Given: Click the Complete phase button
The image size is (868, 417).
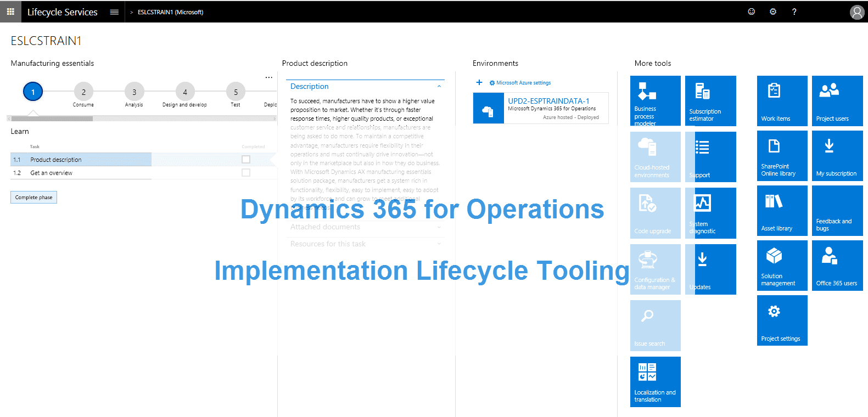Looking at the screenshot, I should (33, 198).
